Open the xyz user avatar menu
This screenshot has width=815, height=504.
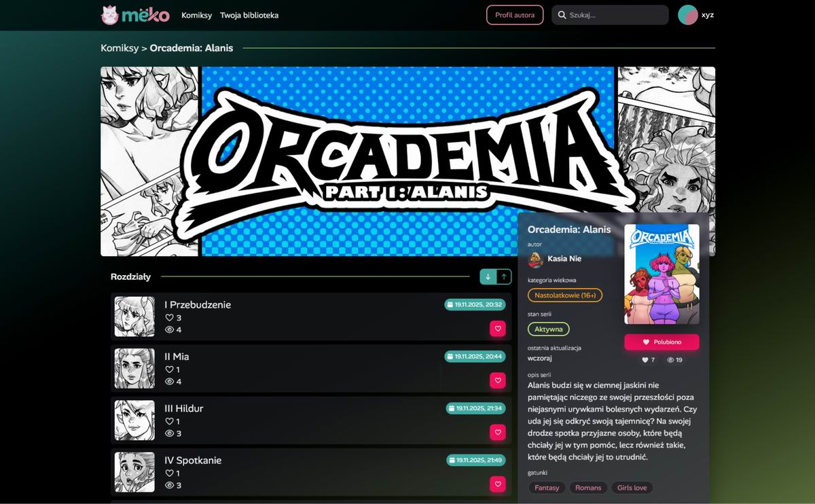coord(688,15)
